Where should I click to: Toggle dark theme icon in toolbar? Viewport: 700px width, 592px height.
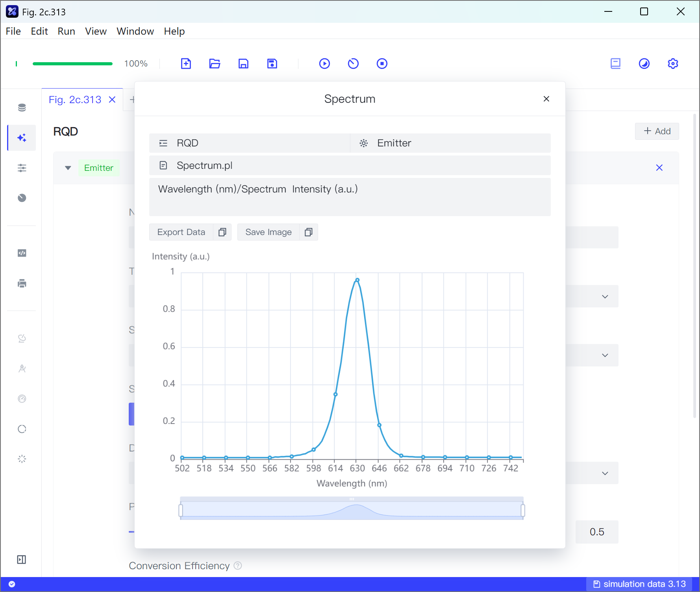point(644,63)
